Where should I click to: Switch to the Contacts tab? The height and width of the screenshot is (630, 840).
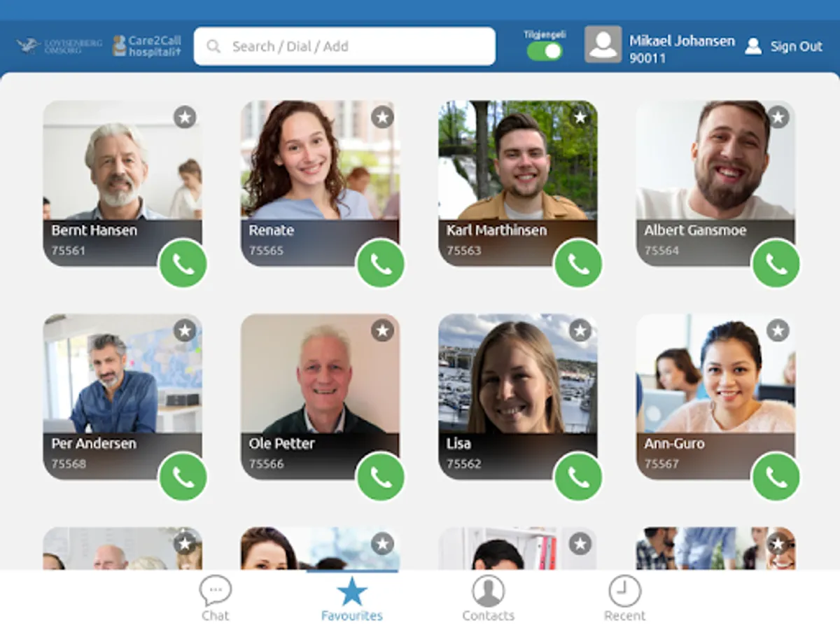[489, 599]
